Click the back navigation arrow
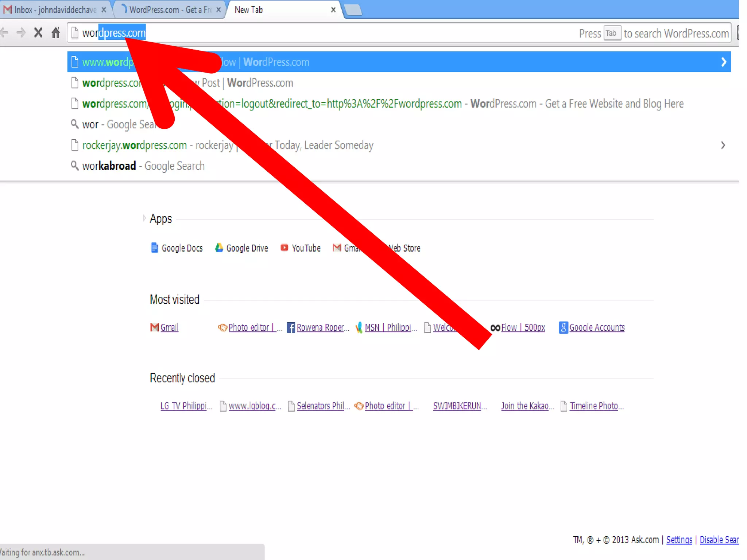747x560 pixels. (4, 33)
